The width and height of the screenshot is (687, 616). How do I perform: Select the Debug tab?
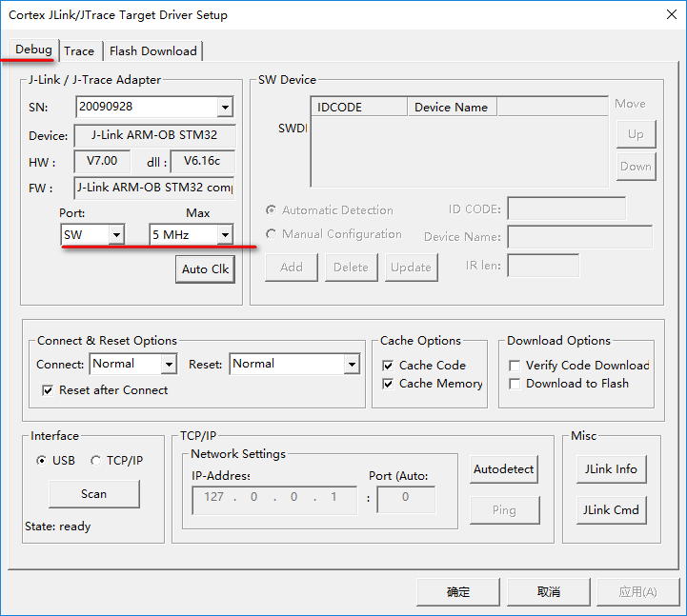point(33,50)
